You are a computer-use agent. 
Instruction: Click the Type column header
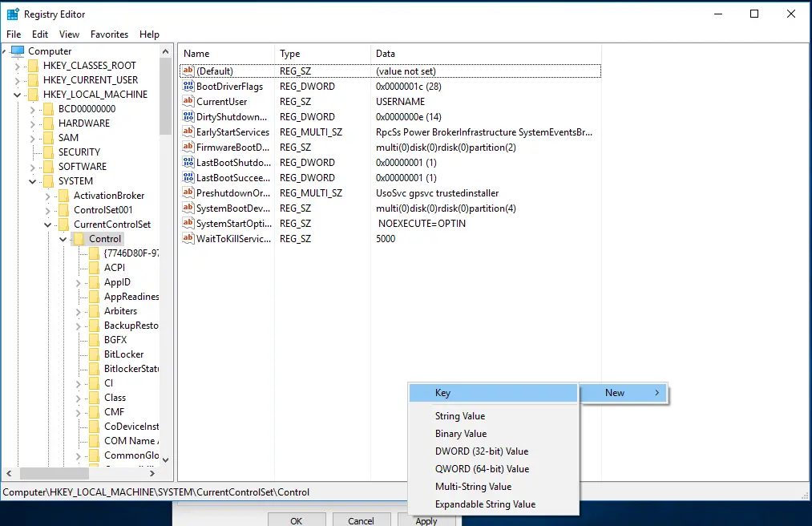click(322, 54)
